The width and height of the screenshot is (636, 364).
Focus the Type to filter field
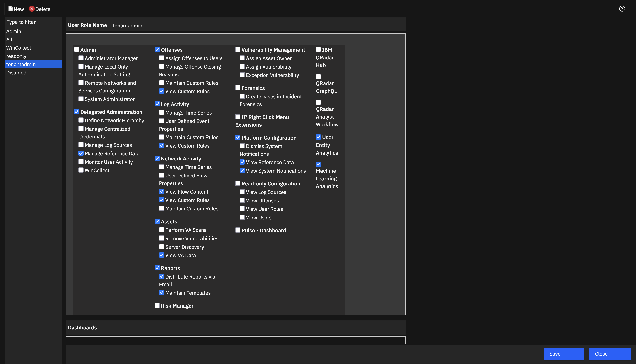tap(33, 22)
